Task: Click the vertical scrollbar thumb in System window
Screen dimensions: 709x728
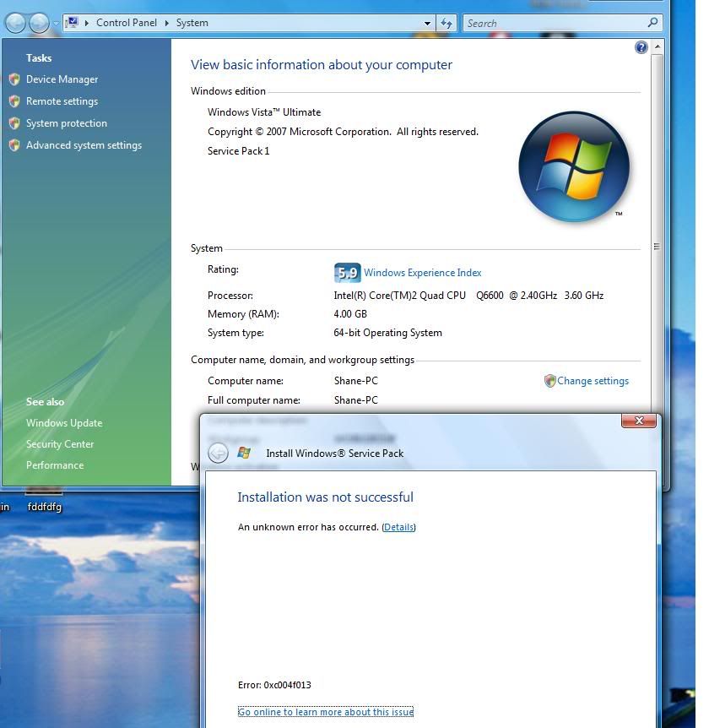Action: (657, 246)
